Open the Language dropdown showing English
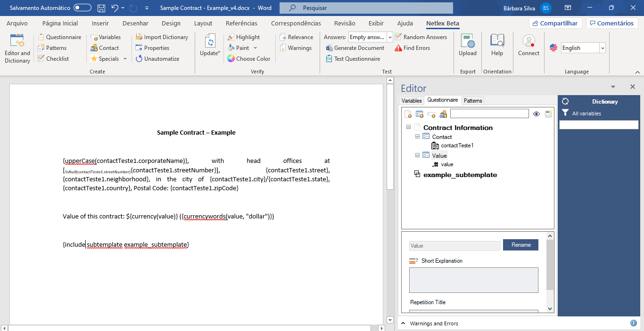 [583, 48]
